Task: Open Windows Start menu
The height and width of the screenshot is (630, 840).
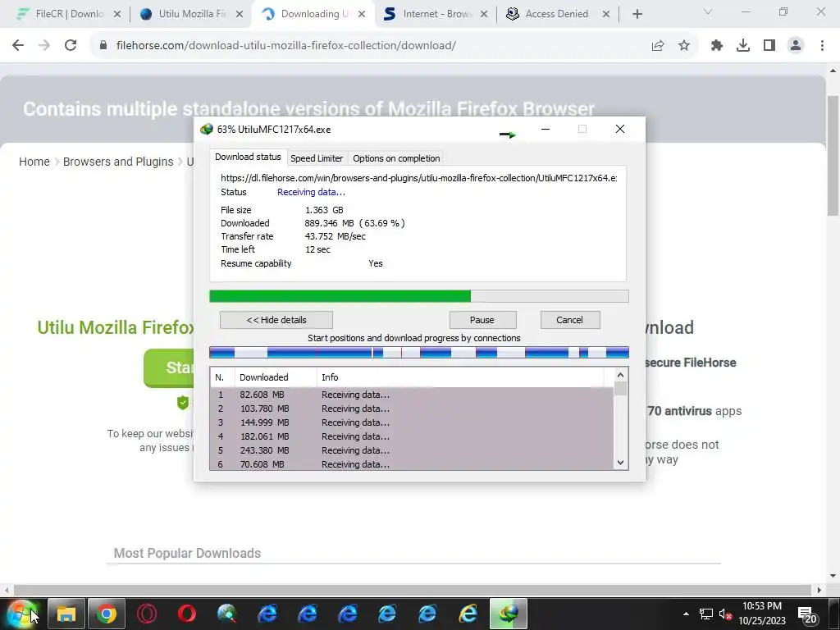Action: (x=21, y=614)
